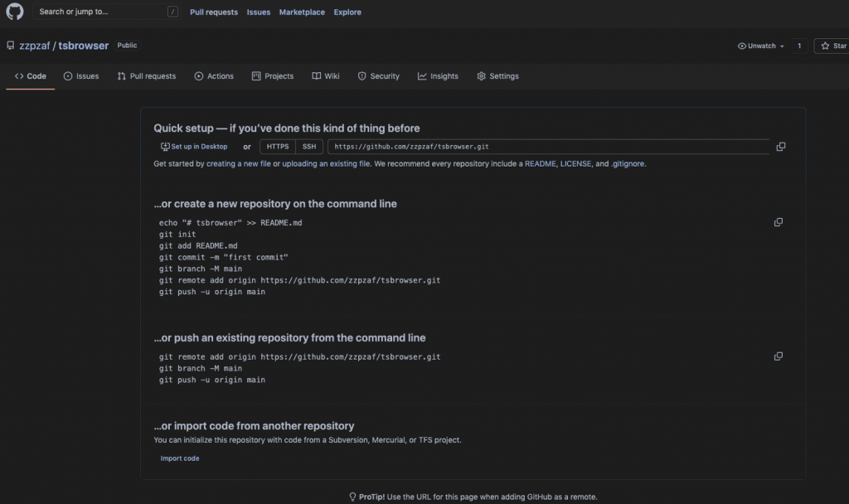The image size is (849, 504).
Task: Click Set up in Desktop button
Action: (194, 147)
